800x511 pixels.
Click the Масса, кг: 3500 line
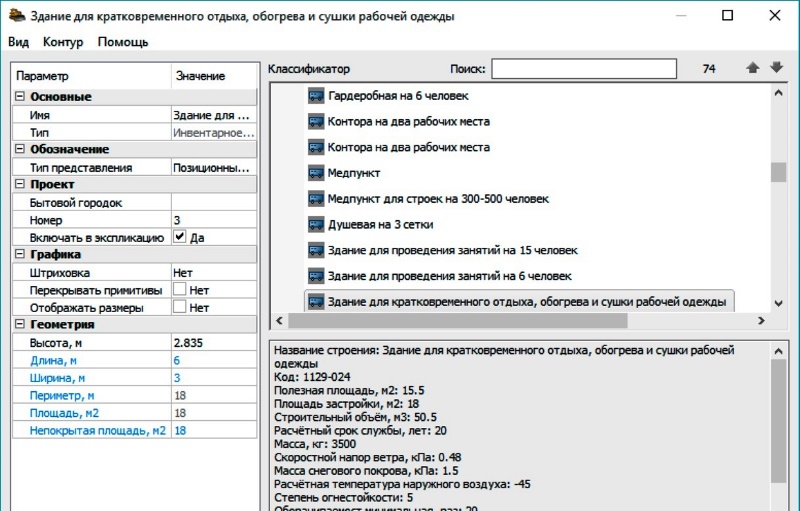[315, 444]
